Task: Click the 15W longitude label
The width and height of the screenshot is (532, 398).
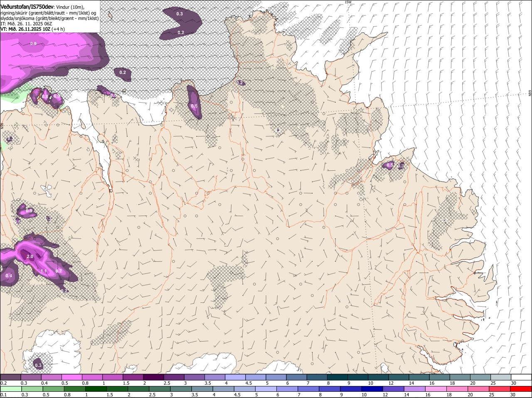Action: [348, 2]
